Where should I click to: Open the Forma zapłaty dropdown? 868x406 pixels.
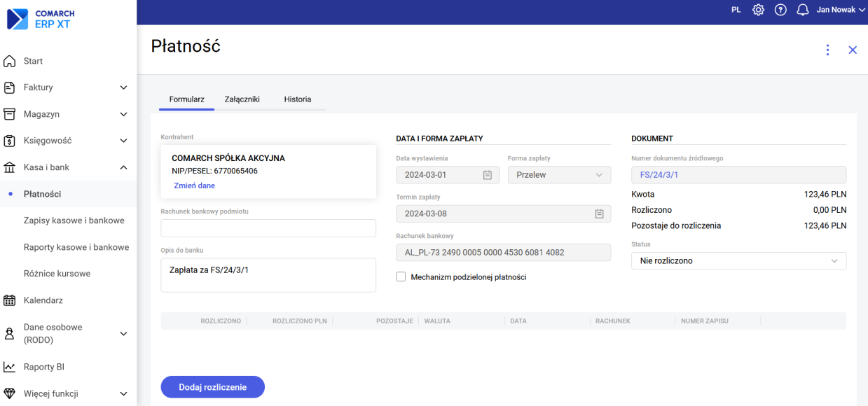point(559,175)
